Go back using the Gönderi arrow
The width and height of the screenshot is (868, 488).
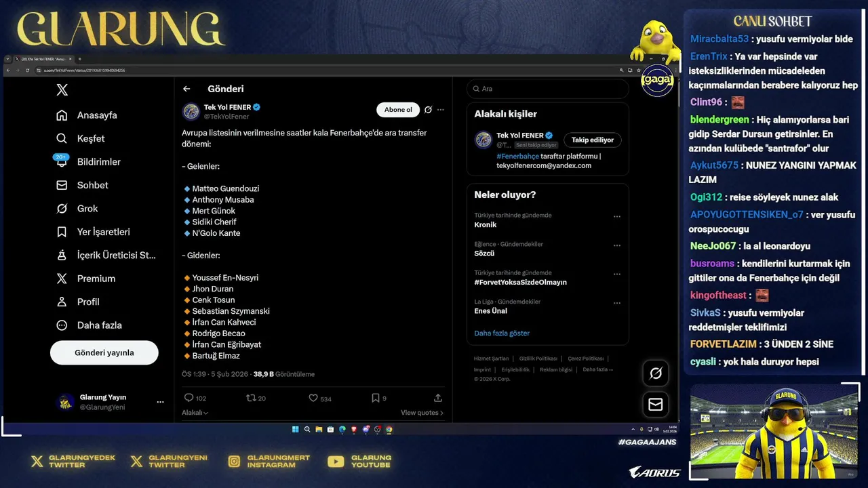(x=186, y=89)
